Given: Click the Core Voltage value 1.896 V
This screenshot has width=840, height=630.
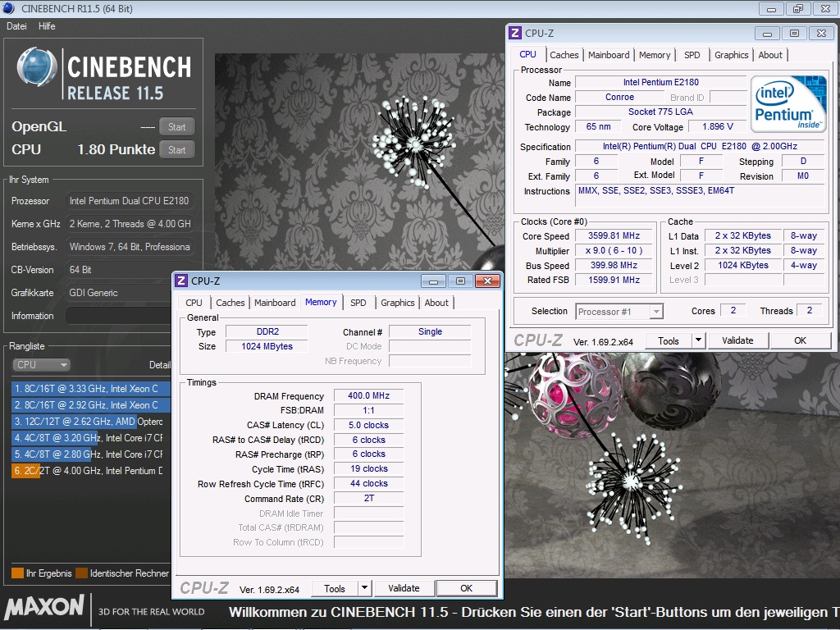Looking at the screenshot, I should [x=718, y=126].
